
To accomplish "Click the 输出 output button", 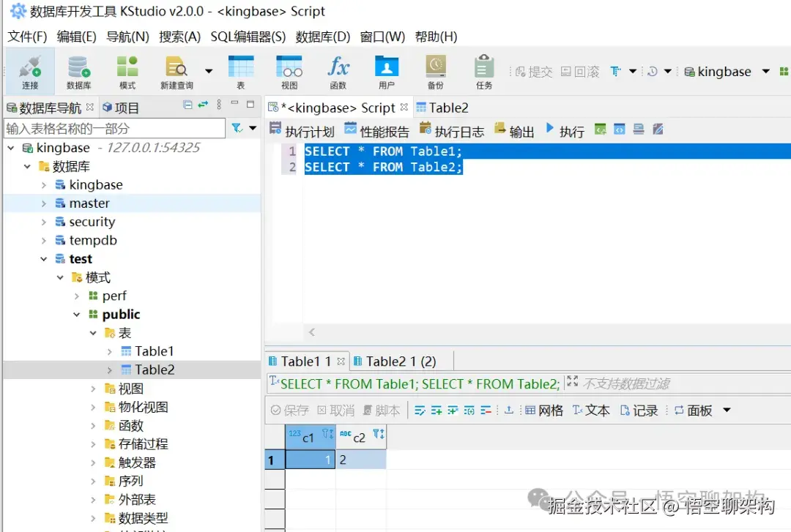I will click(514, 130).
